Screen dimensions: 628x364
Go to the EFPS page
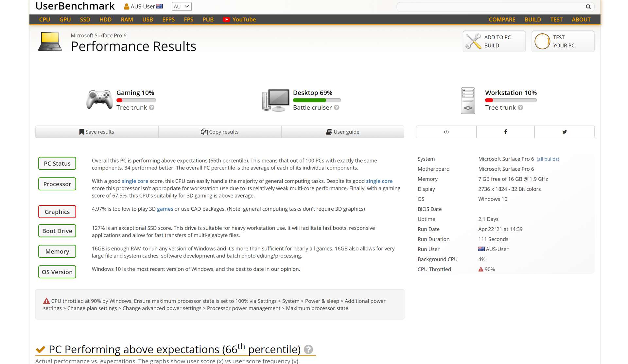pyautogui.click(x=168, y=20)
